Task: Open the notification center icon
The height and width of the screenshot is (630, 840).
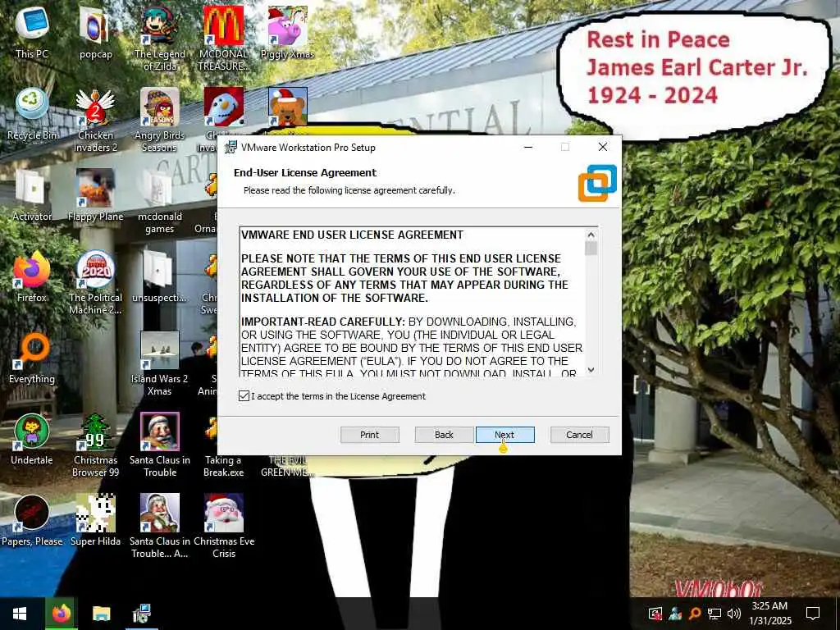Action: 813,614
